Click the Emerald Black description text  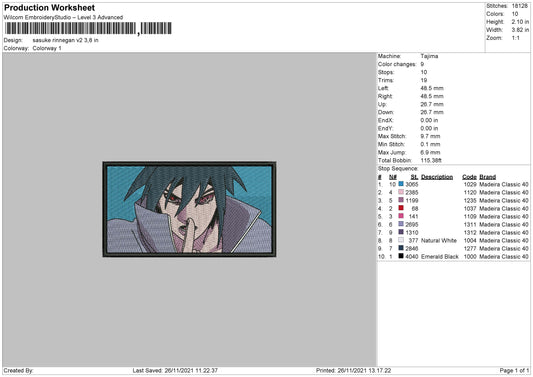pyautogui.click(x=440, y=256)
